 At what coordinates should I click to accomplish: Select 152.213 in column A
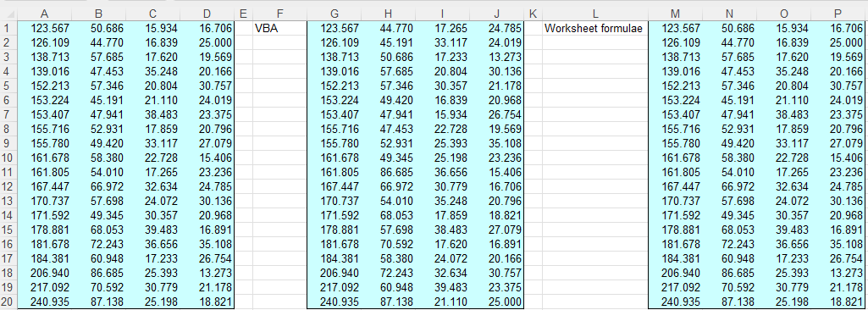point(44,86)
